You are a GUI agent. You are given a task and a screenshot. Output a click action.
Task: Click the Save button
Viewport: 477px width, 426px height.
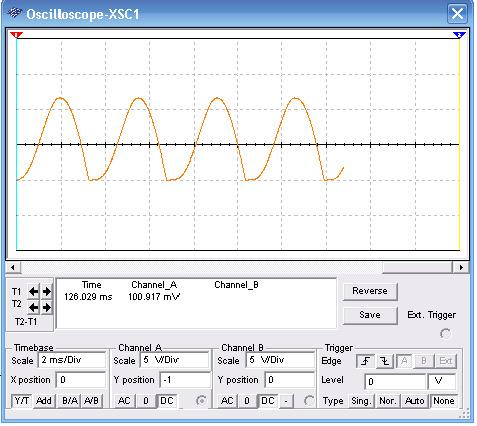coord(370,315)
